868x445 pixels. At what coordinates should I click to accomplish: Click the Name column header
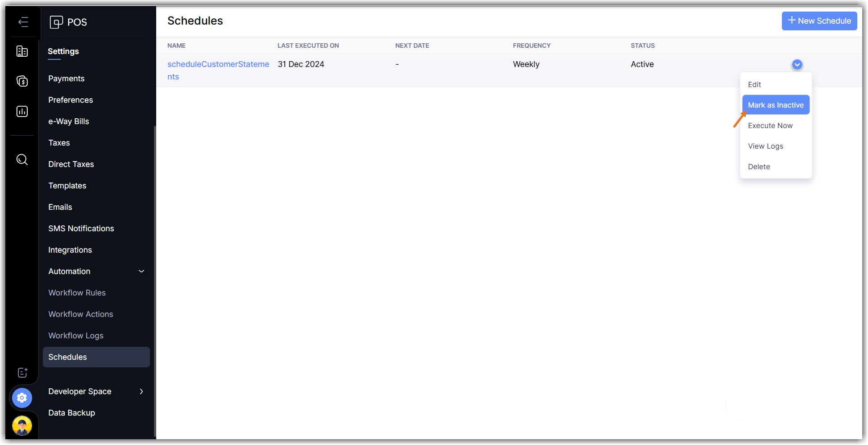[x=176, y=46]
